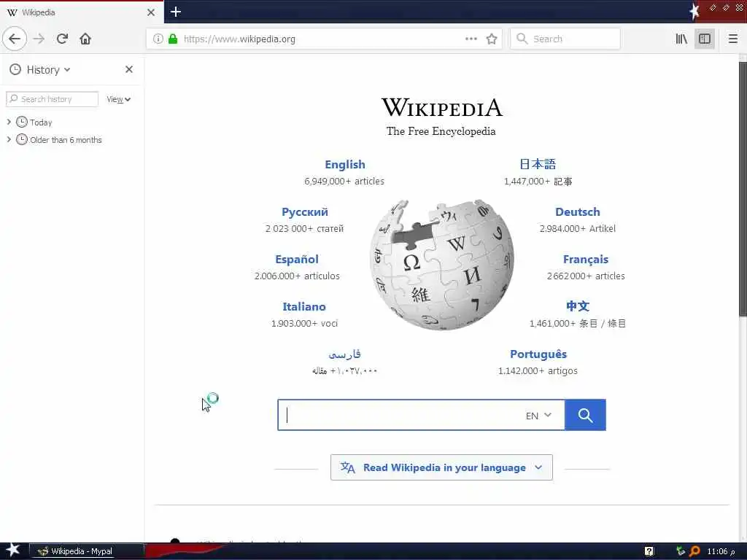Show site information via the info icon
This screenshot has height=560, width=747.
pyautogui.click(x=158, y=39)
